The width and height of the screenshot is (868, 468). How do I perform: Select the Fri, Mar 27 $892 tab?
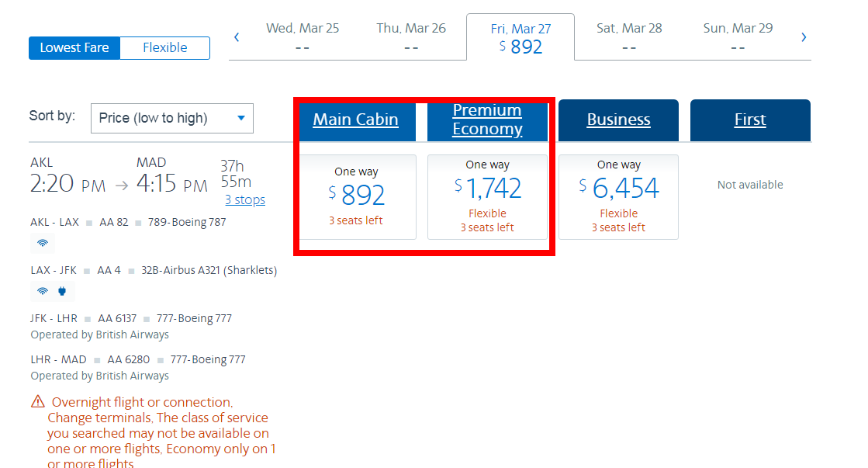tap(520, 38)
